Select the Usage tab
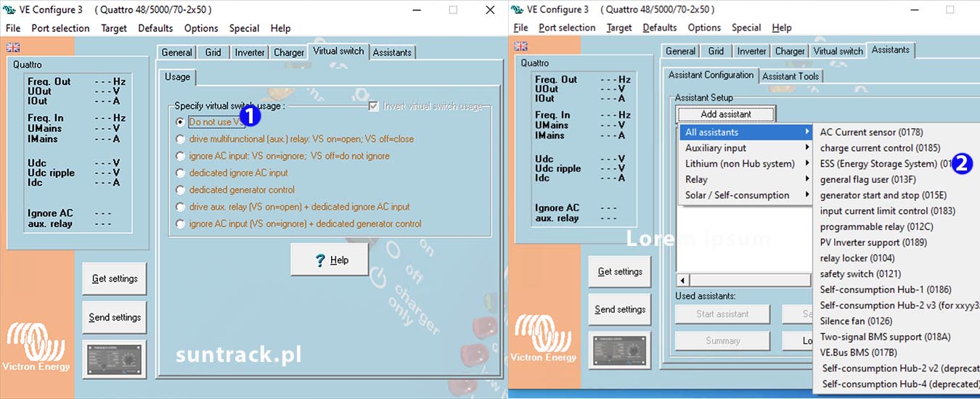This screenshot has height=399, width=980. point(177,77)
